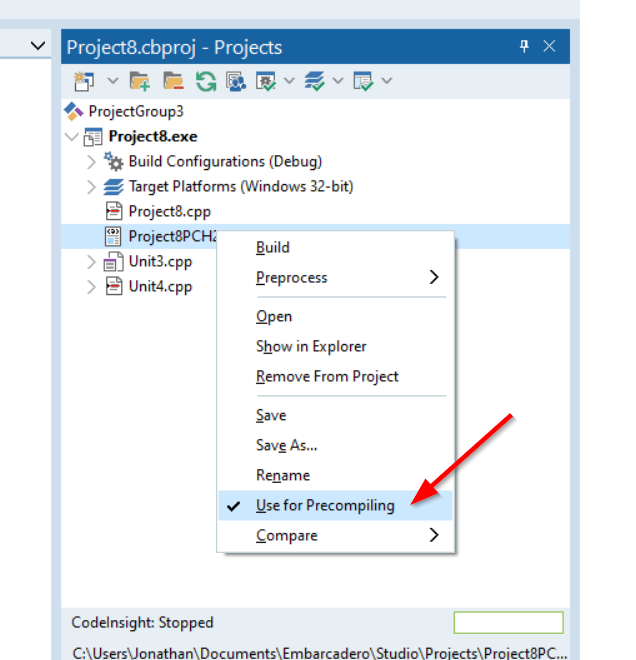Toggle Use for Precompiling option

tap(325, 505)
